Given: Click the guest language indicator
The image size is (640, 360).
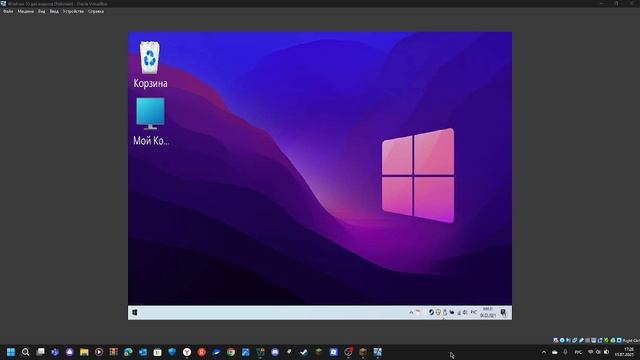Looking at the screenshot, I should point(474,312).
